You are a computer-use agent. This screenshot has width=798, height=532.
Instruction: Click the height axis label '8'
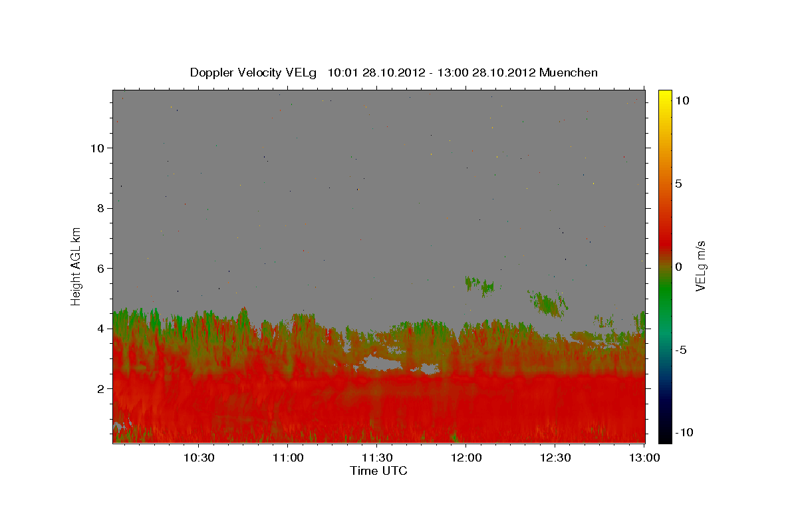101,208
